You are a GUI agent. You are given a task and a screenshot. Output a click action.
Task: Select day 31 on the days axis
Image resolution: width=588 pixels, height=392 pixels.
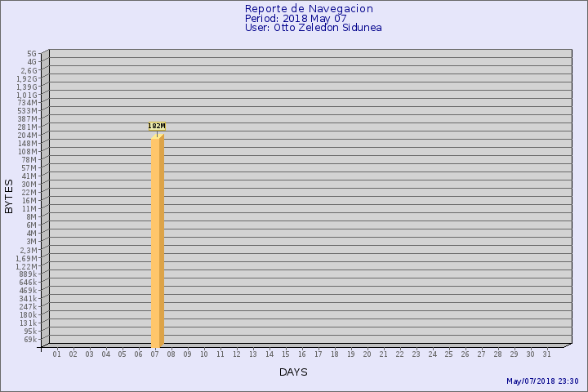[547, 354]
